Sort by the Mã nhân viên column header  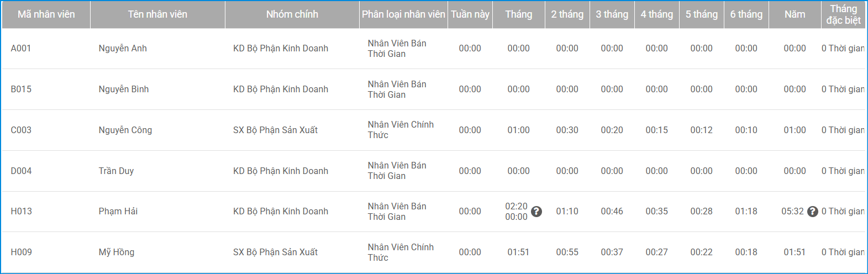46,14
